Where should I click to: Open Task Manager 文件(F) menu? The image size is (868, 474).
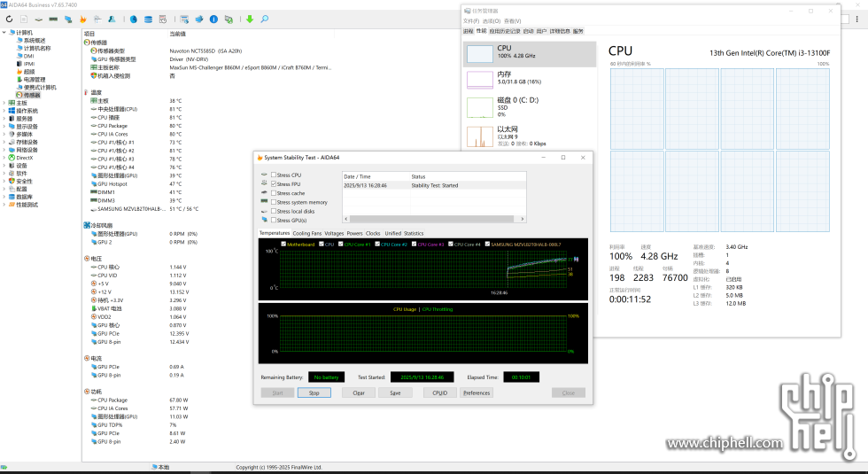pyautogui.click(x=471, y=21)
